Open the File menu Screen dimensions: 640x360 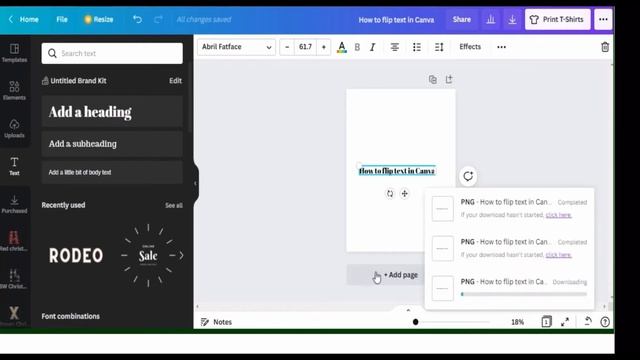click(x=62, y=19)
